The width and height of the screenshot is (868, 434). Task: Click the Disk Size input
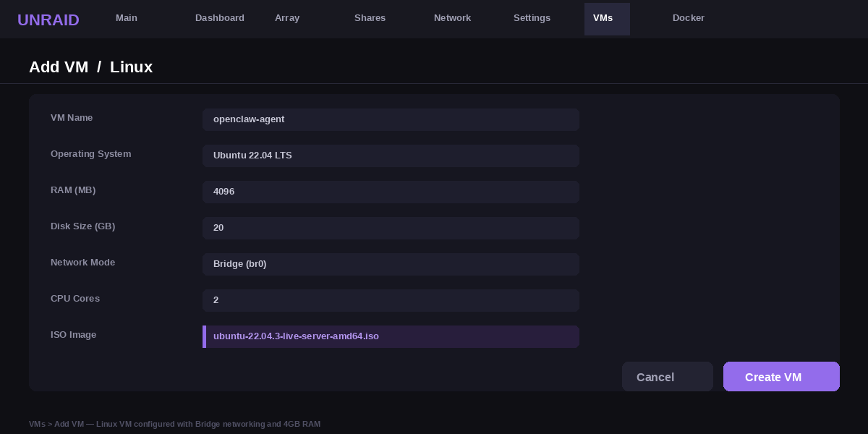(x=391, y=228)
